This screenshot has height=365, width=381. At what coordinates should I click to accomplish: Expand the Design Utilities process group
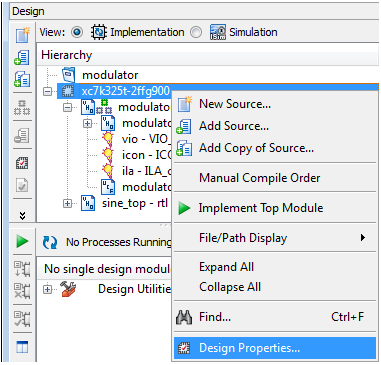48,289
